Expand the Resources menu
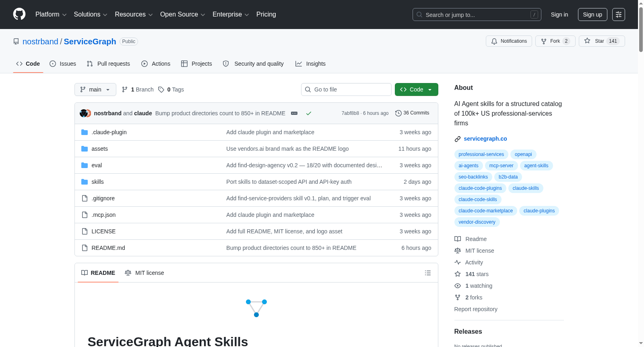The height and width of the screenshot is (347, 644). point(134,15)
